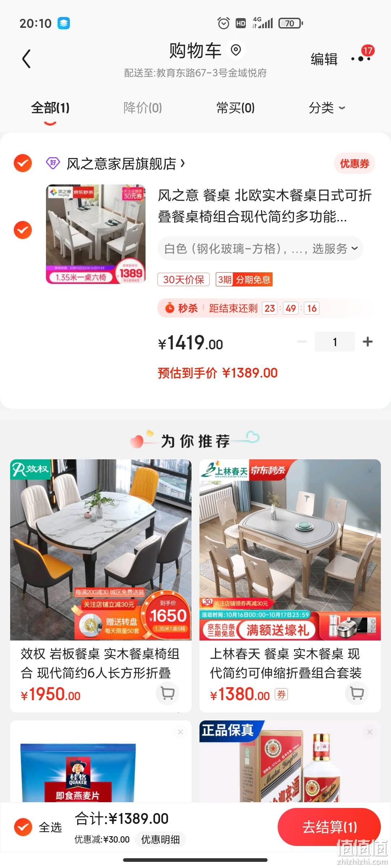Add 上林春天 dining table to cart
This screenshot has height=868, width=391.
[357, 693]
